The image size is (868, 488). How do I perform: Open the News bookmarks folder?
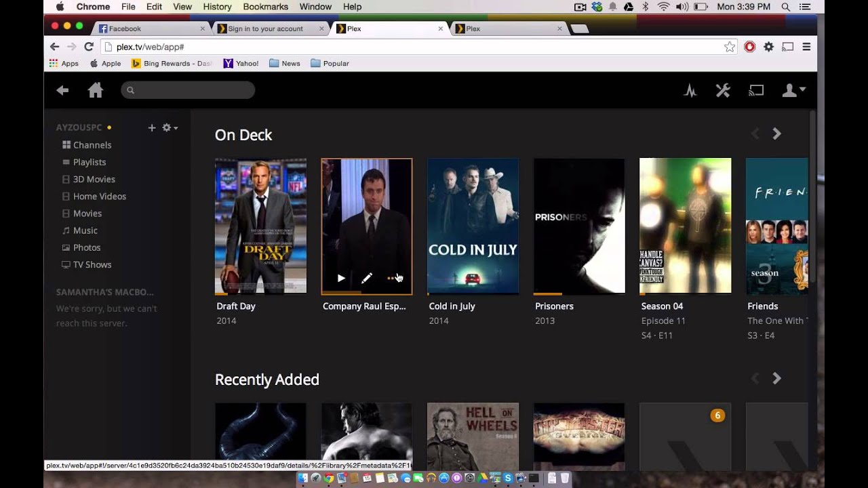pos(284,63)
